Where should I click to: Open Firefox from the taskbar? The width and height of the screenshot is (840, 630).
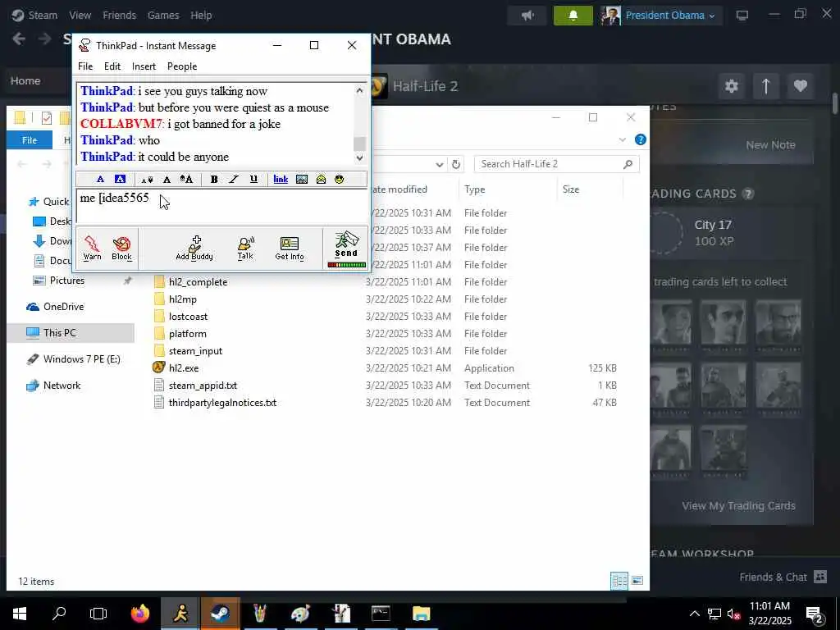point(140,614)
